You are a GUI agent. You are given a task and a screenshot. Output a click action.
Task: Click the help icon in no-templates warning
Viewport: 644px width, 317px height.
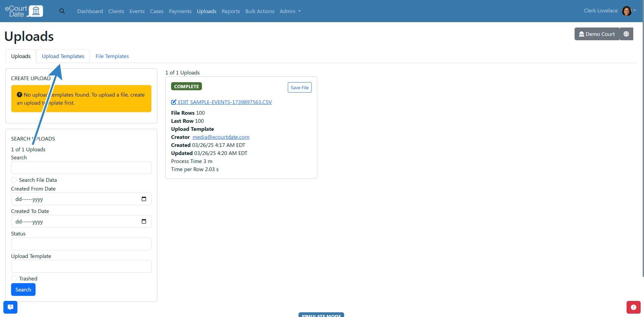click(19, 95)
